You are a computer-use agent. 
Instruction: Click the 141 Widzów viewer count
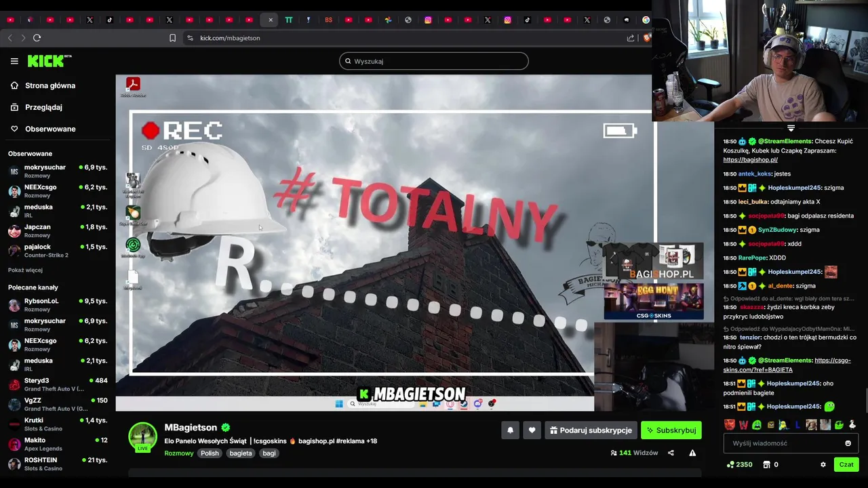(x=634, y=453)
